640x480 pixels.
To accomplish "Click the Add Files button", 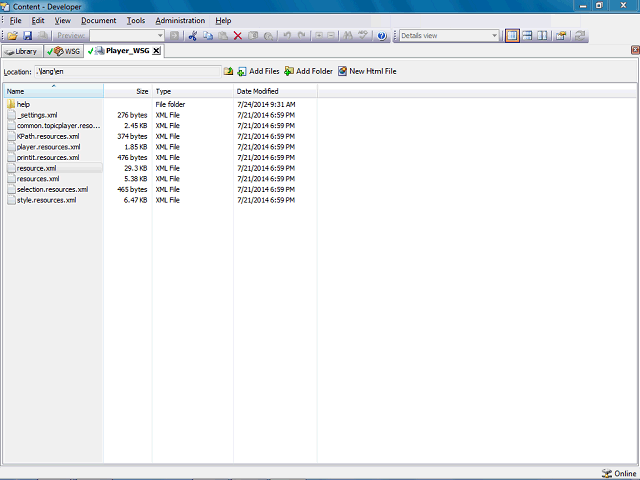I will [258, 71].
